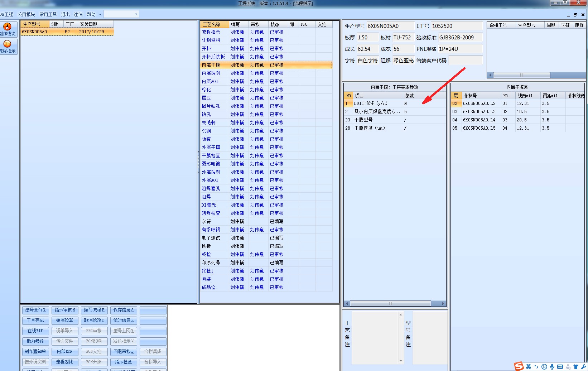
Task: Select the 电子测试 process row
Action: (266, 238)
